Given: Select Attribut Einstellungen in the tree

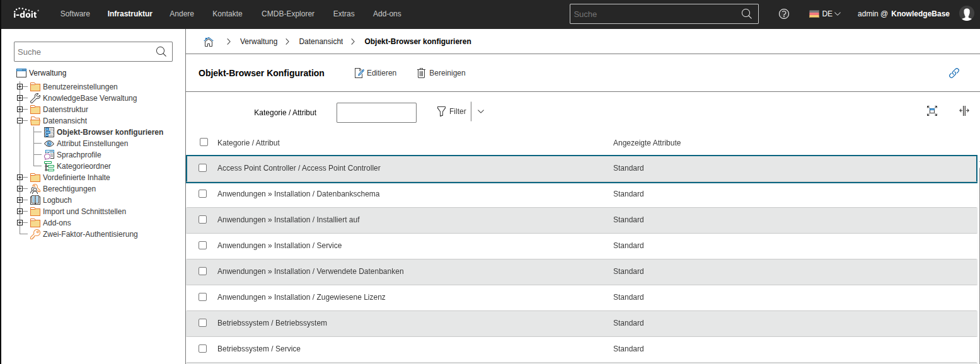Looking at the screenshot, I should 92,144.
